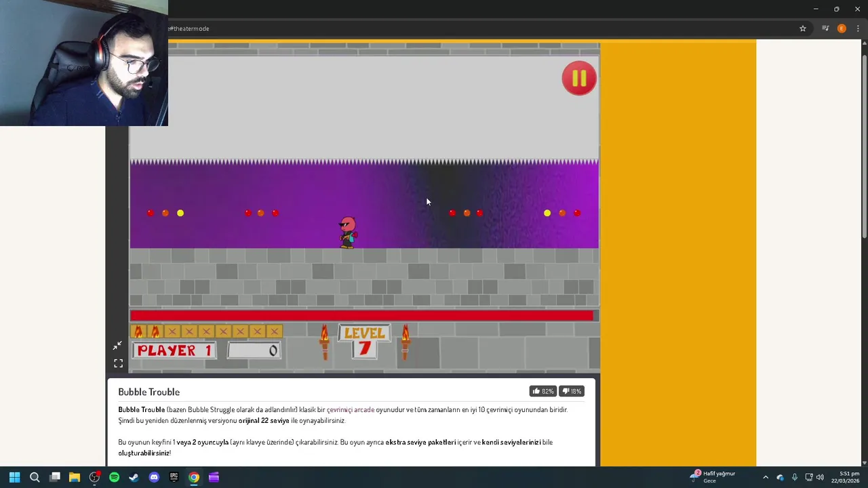Click the bold text 'ekstra seviye paketleri'

point(420,442)
